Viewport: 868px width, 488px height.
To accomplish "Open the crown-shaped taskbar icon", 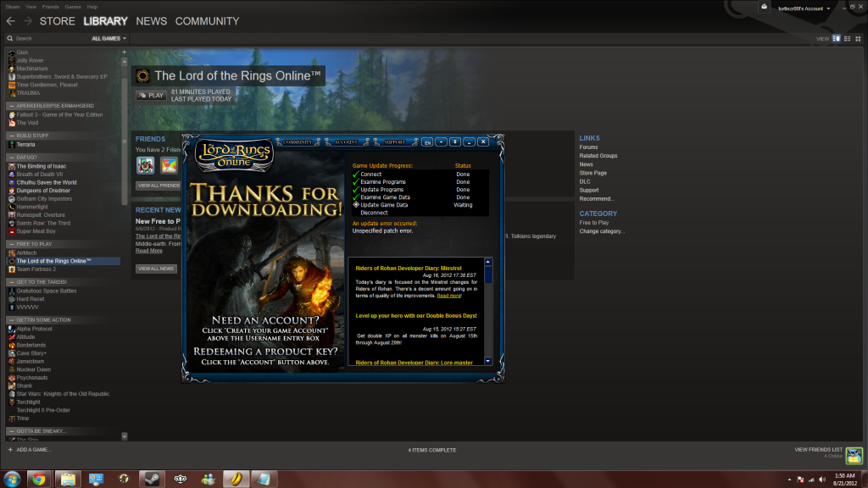I will pos(180,480).
